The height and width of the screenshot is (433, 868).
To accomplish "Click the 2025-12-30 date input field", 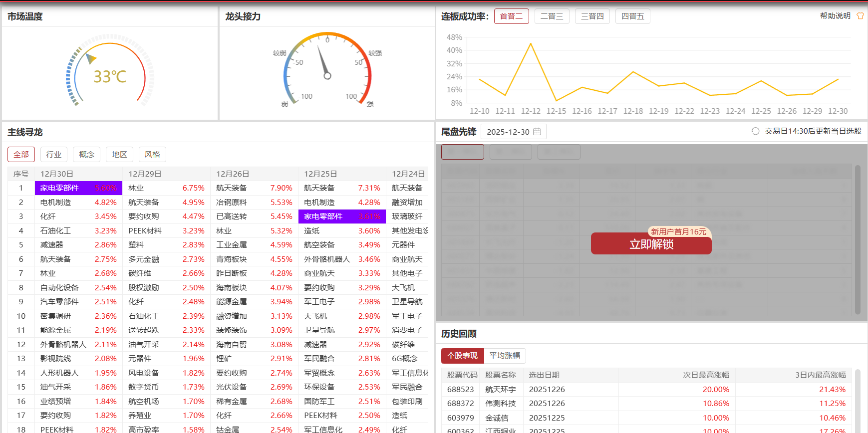I will tap(513, 132).
